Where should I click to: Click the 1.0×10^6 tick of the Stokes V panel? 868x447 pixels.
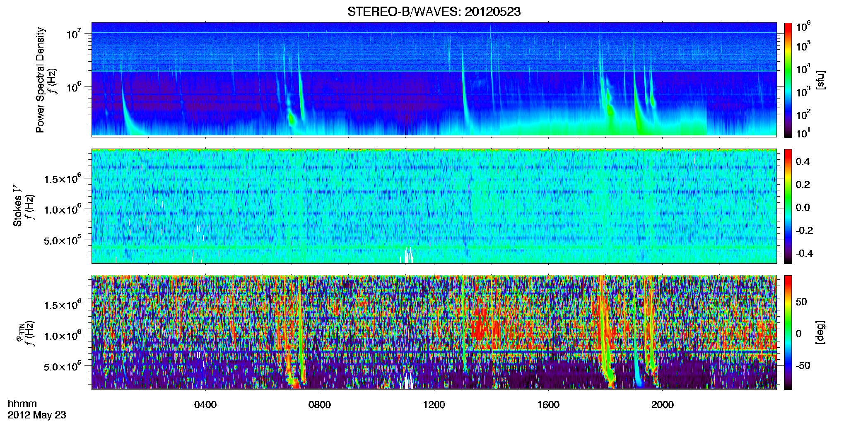tap(63, 209)
